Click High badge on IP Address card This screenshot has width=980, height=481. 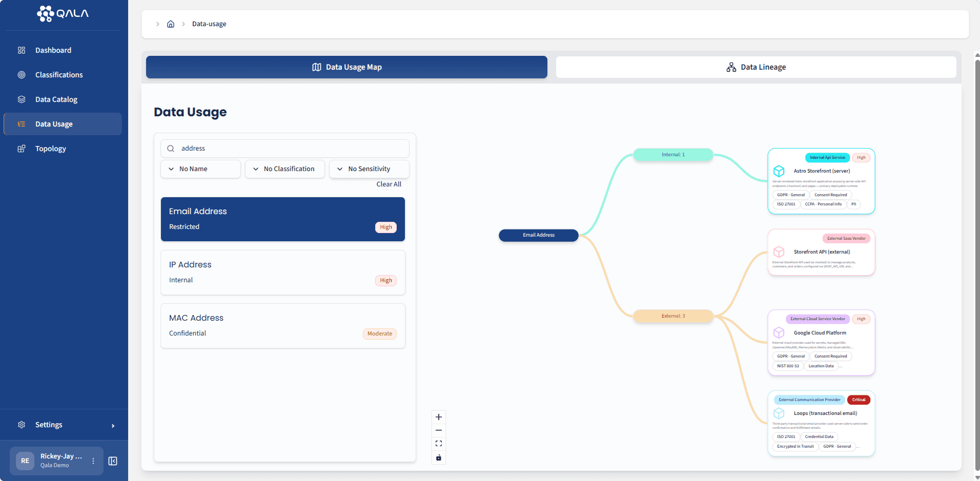click(x=386, y=281)
